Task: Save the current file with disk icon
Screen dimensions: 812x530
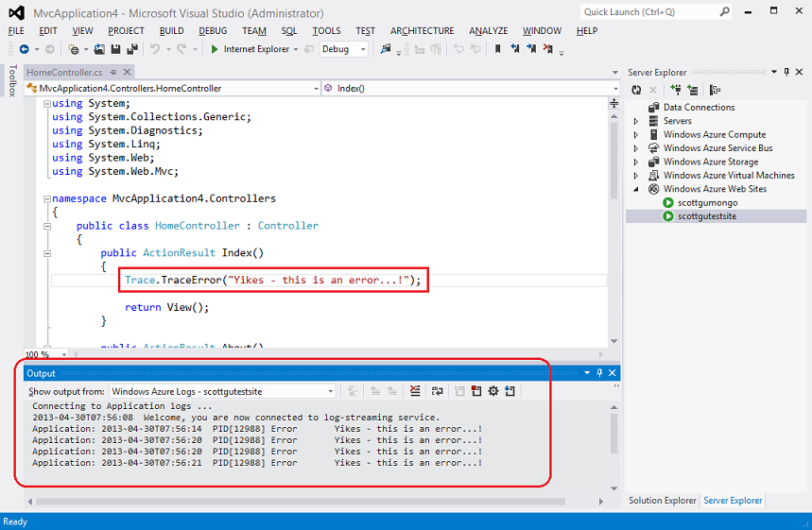Action: pos(116,49)
